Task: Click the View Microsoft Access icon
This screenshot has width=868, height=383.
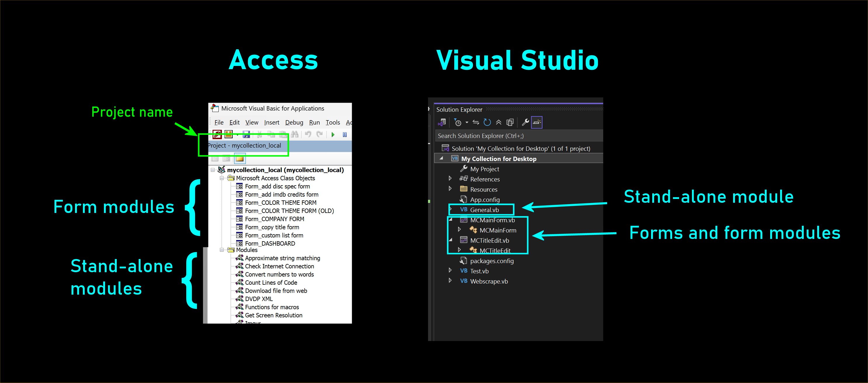Action: click(x=217, y=135)
